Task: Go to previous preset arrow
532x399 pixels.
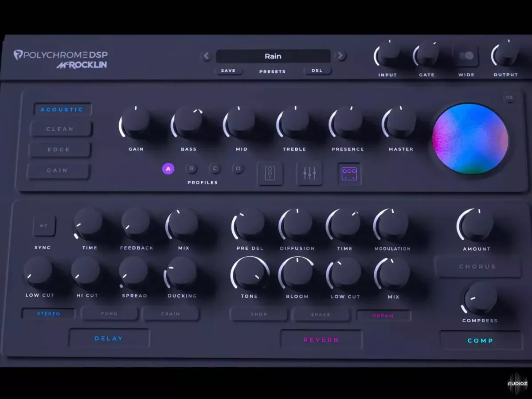Action: pos(206,56)
